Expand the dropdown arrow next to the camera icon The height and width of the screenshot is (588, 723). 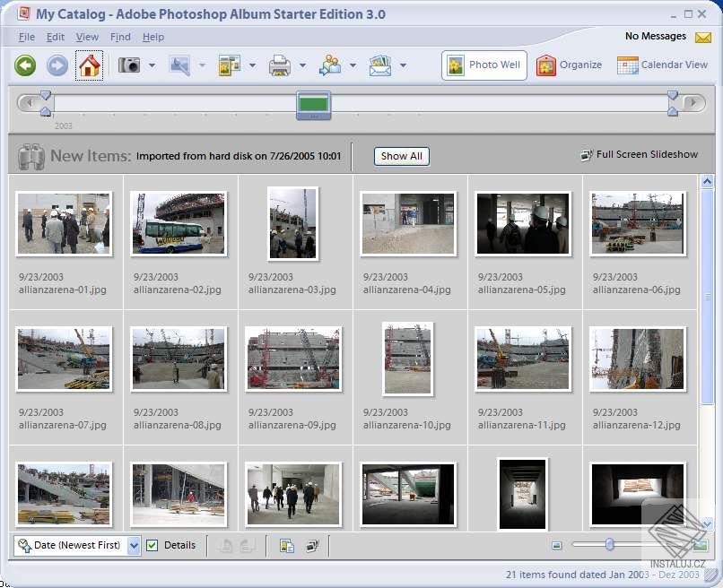click(x=152, y=65)
